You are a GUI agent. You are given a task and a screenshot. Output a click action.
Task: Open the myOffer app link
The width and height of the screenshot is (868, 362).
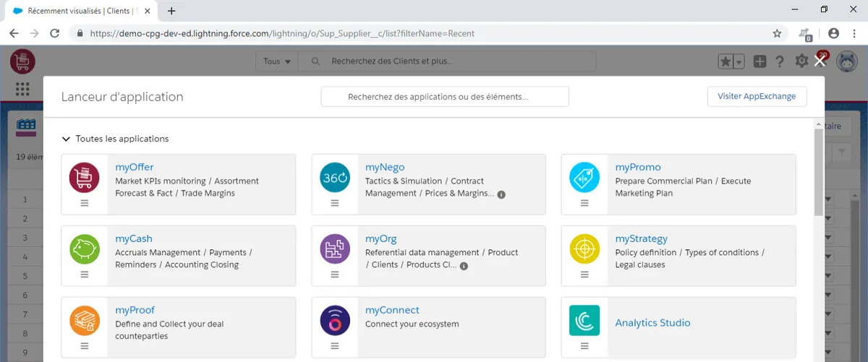click(135, 167)
